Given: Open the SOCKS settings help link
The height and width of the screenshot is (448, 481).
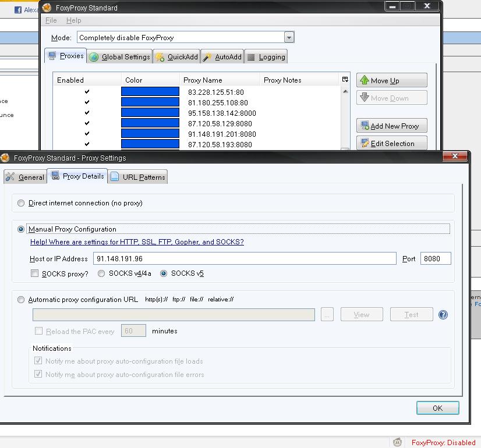Looking at the screenshot, I should [x=137, y=242].
